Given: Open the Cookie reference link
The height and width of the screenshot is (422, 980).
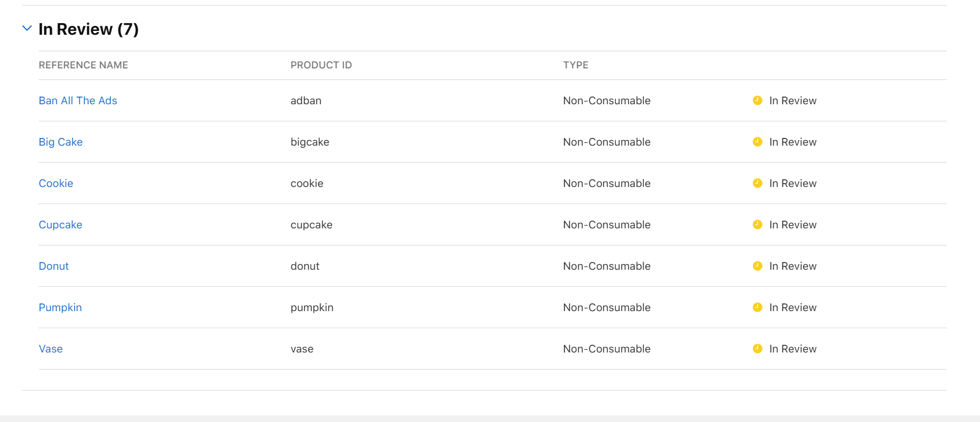Looking at the screenshot, I should pyautogui.click(x=56, y=183).
